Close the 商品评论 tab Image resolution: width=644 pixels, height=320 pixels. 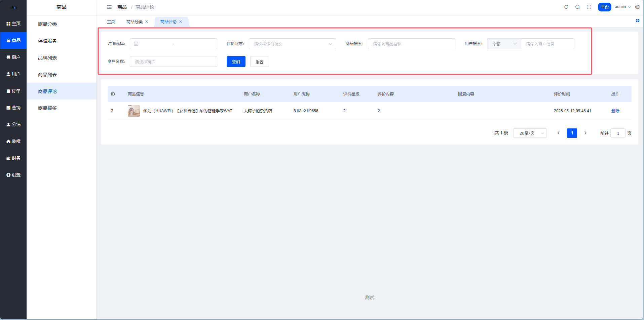pyautogui.click(x=181, y=22)
